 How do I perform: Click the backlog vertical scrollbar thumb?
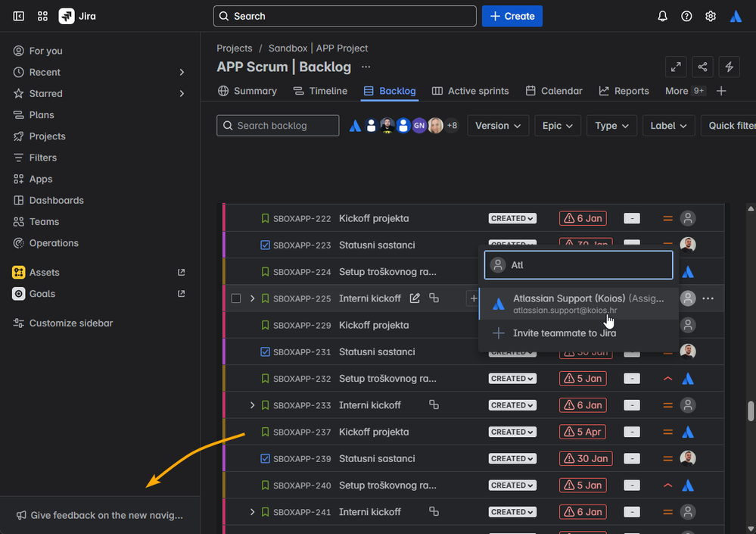pos(751,411)
